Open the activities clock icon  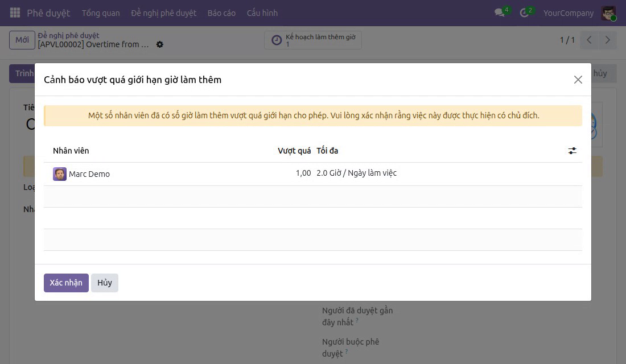click(524, 13)
